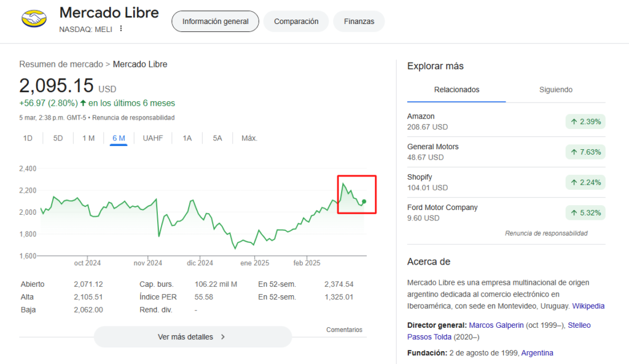Click General Motors 7.63% change badge
The image size is (629, 364).
click(585, 152)
